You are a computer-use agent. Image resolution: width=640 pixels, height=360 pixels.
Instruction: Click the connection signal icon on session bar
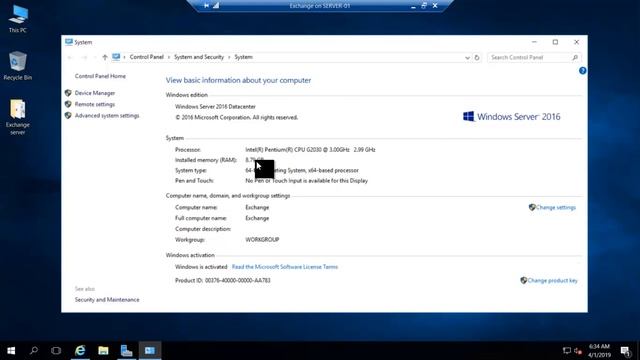click(x=216, y=6)
